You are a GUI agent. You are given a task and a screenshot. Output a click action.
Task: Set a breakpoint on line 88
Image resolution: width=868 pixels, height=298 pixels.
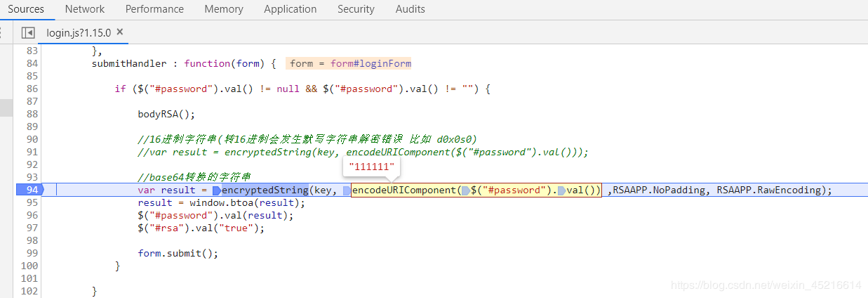click(32, 114)
